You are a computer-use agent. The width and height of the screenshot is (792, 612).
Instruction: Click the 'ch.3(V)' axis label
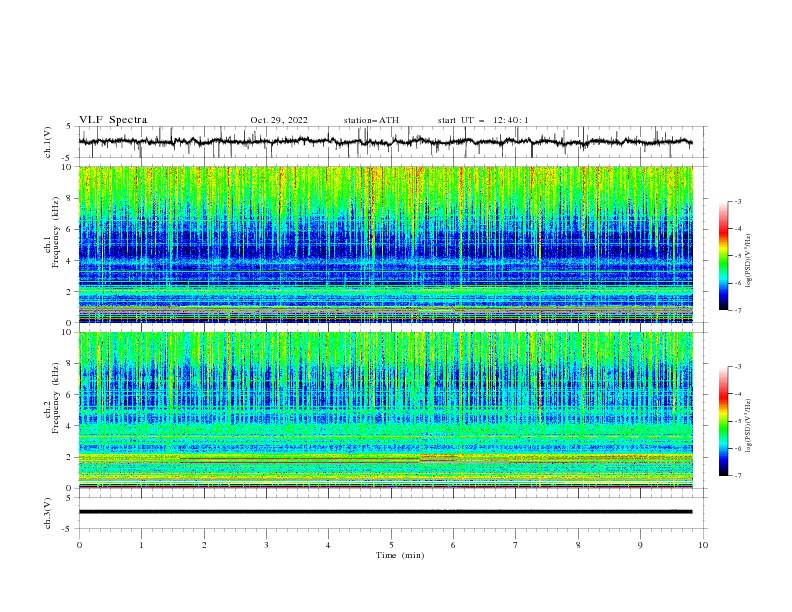[48, 513]
